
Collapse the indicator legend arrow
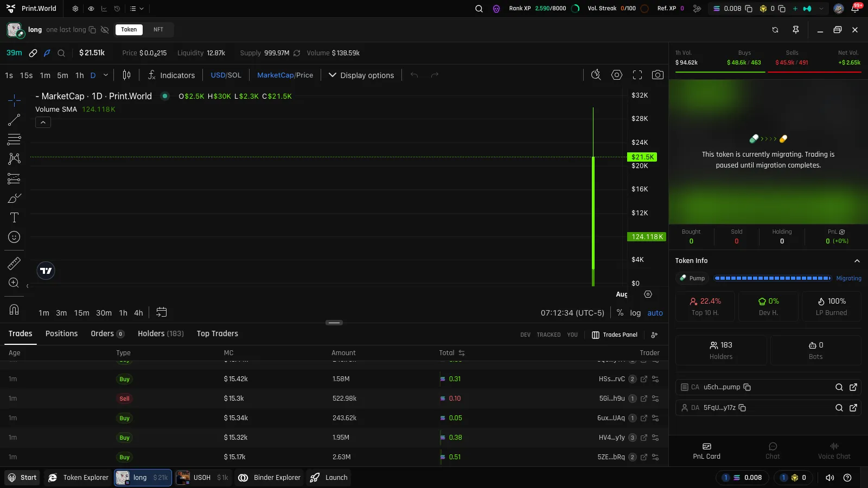43,123
